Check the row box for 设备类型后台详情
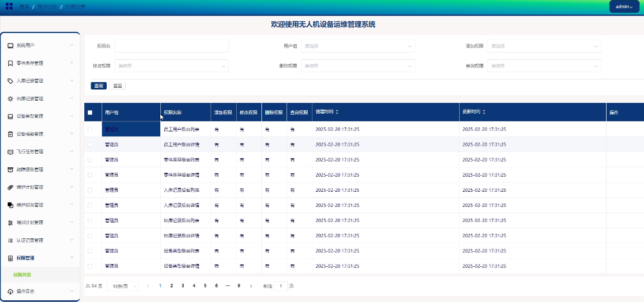The width and height of the screenshot is (644, 302). pyautogui.click(x=90, y=266)
